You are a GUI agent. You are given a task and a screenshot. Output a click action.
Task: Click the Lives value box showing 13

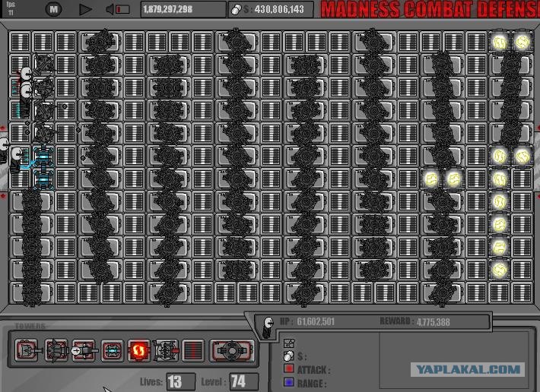click(180, 381)
